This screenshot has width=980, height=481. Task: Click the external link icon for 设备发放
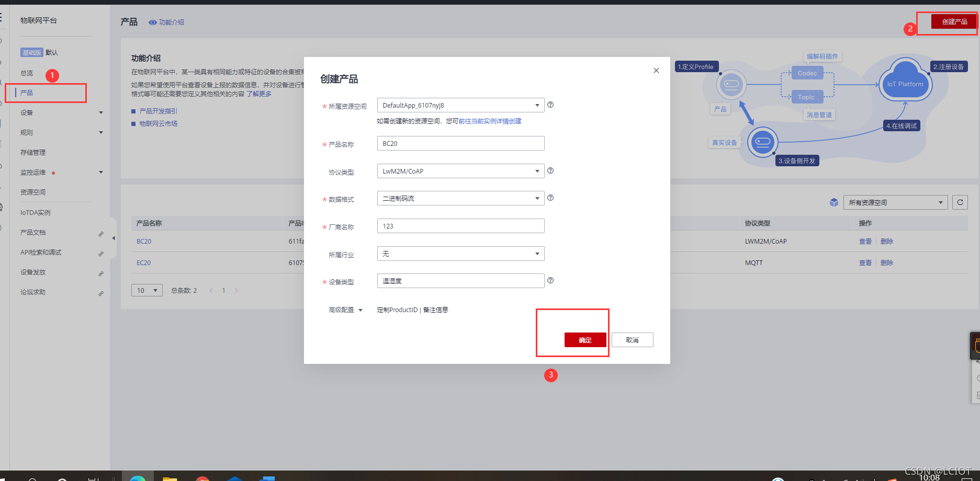[101, 273]
